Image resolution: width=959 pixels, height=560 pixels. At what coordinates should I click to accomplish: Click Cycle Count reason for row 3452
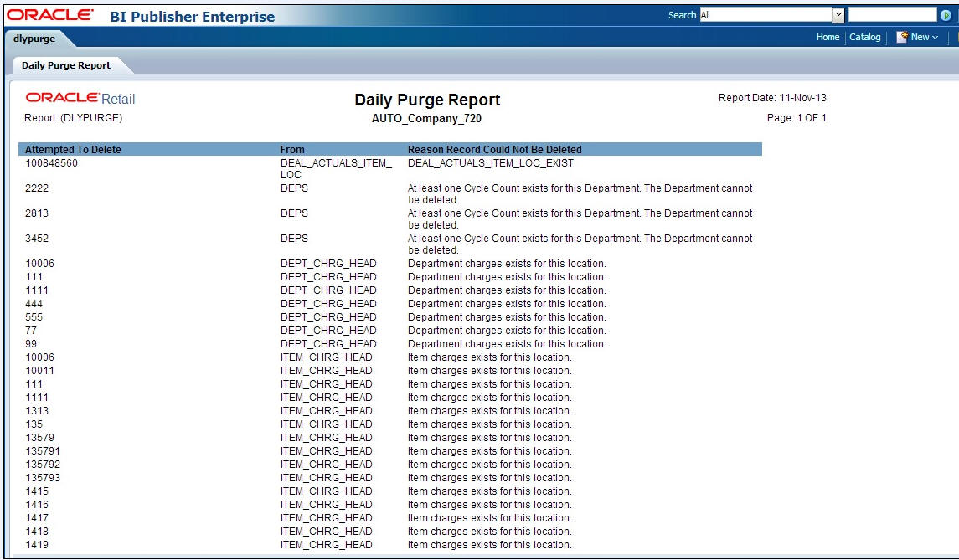point(580,244)
